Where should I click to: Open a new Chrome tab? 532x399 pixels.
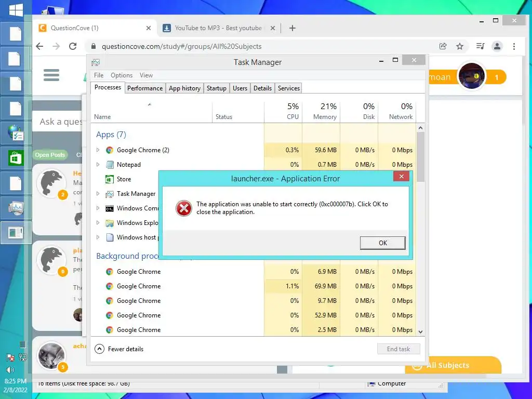coord(292,28)
